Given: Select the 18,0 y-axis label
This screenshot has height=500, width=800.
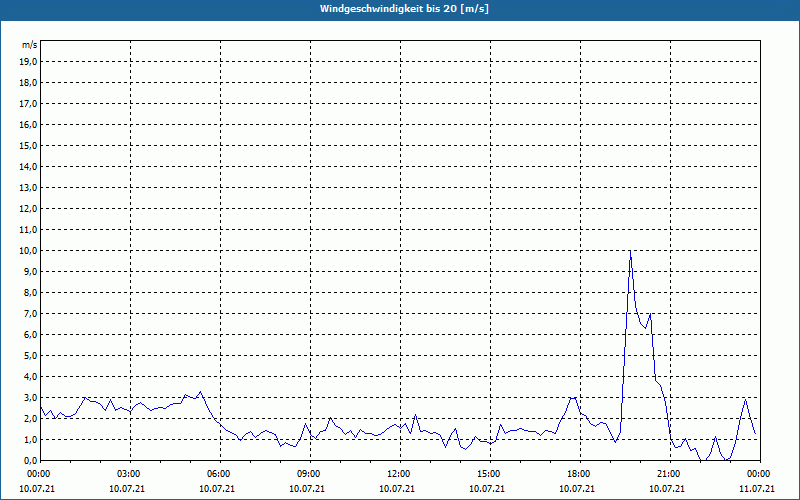Looking at the screenshot, I should click(x=28, y=83).
